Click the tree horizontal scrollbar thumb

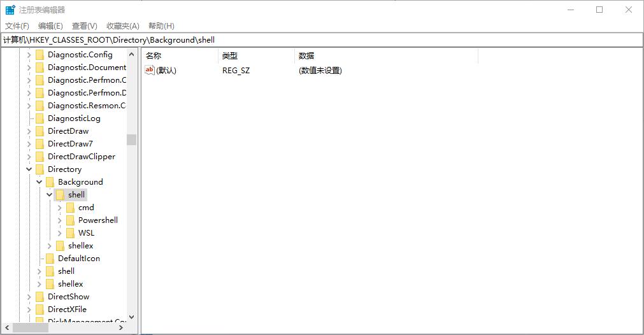[x=31, y=327]
